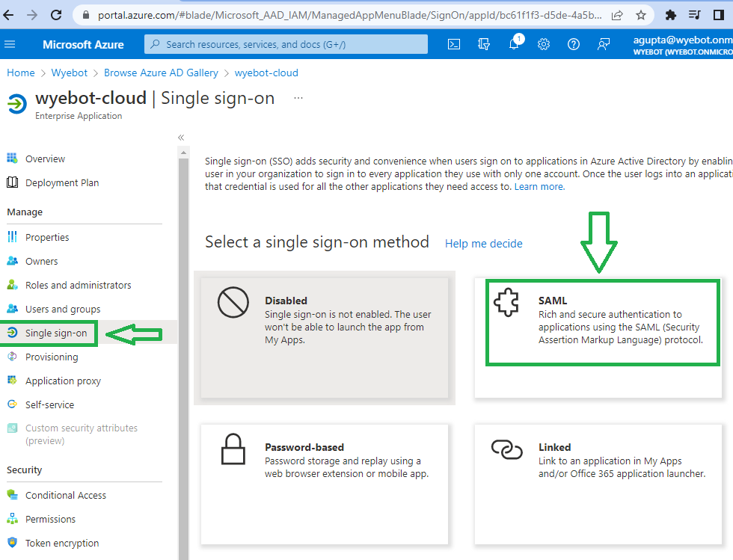Reload the page with the refresh icon
Image resolution: width=733 pixels, height=560 pixels.
tap(56, 15)
